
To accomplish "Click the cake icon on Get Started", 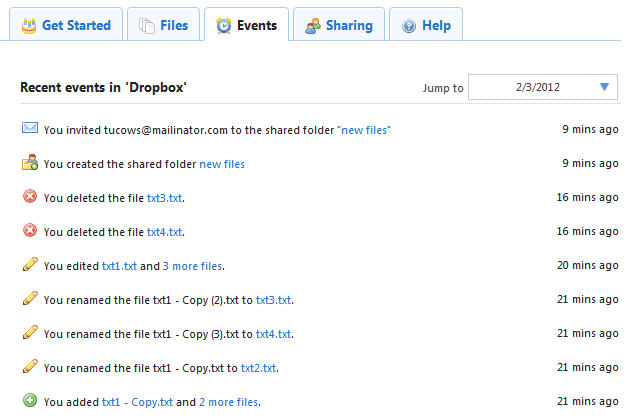I will [29, 26].
